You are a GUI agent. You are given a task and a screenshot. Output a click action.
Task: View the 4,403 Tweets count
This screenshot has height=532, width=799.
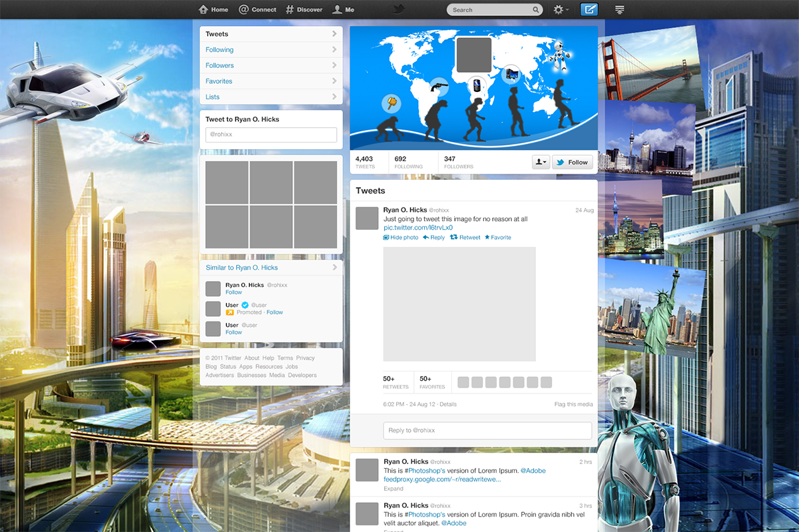click(365, 162)
